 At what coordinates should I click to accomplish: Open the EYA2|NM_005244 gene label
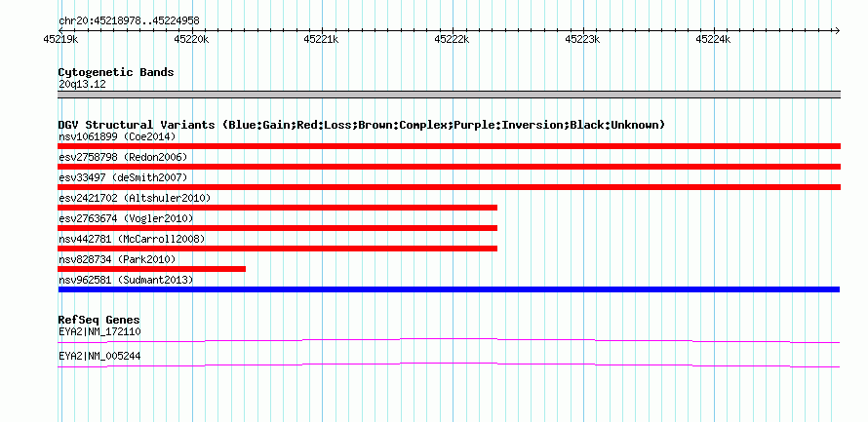tap(99, 356)
